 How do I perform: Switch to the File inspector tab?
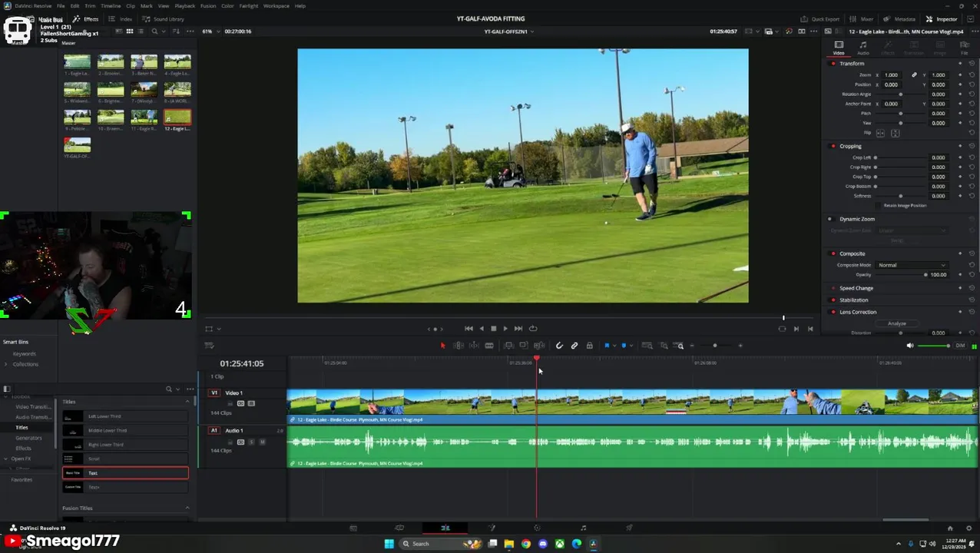(x=965, y=48)
